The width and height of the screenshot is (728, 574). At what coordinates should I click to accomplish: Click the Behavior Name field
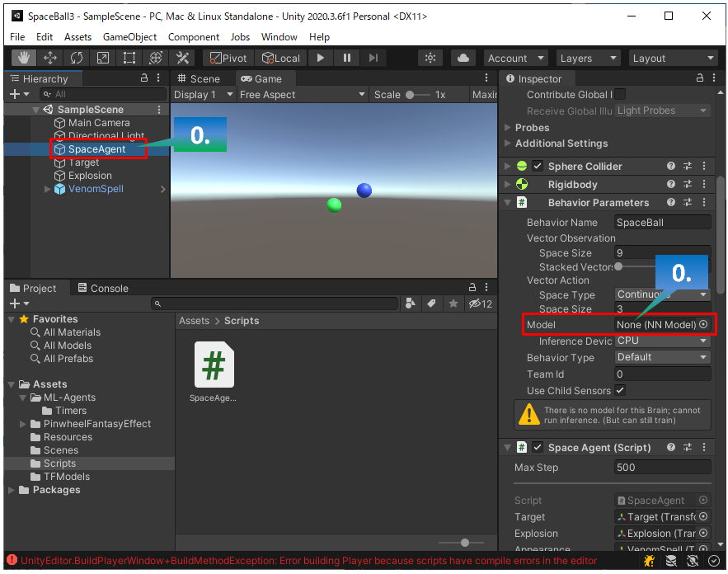click(663, 222)
